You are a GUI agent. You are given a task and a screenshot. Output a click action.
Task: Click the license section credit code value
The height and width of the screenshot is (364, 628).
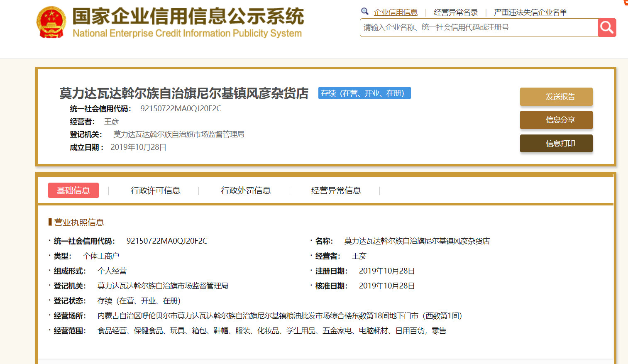click(x=167, y=241)
